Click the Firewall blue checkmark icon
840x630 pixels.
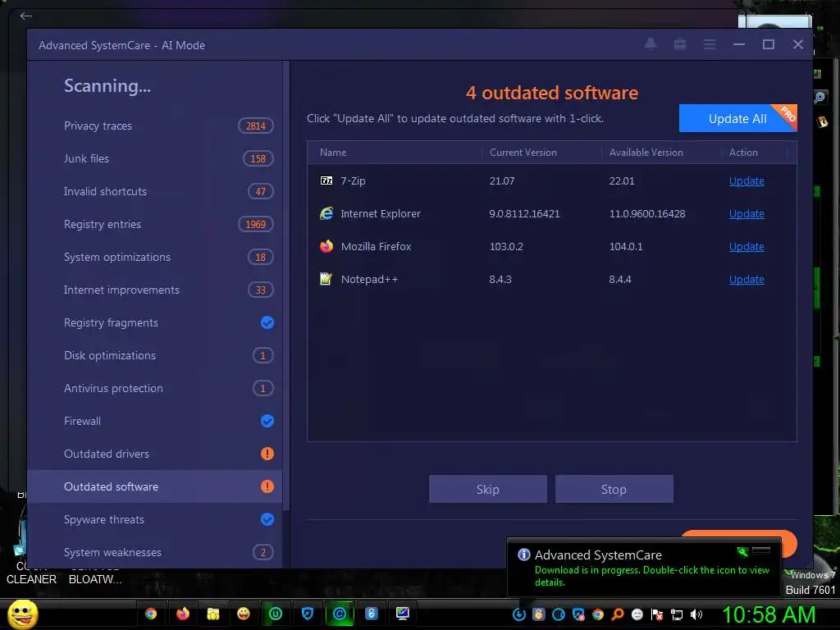pos(267,421)
